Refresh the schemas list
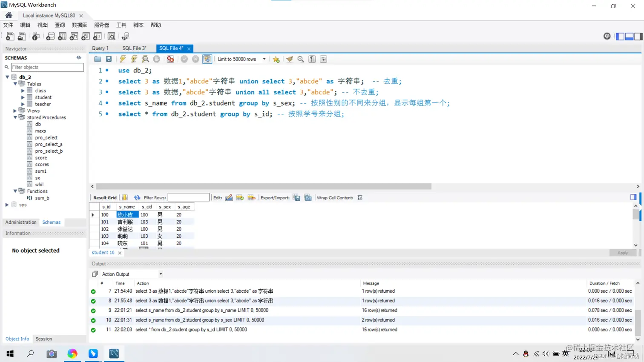The width and height of the screenshot is (644, 362). tap(79, 57)
